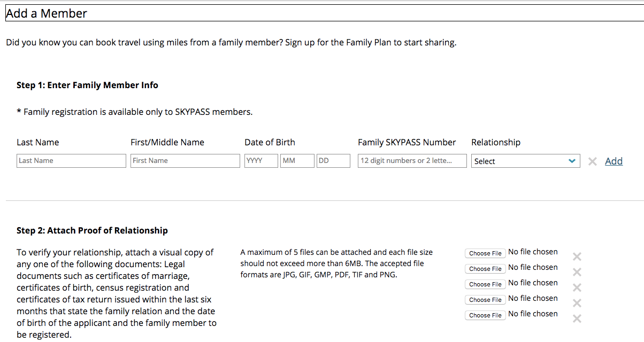Click into the First/Middle Name field

point(185,161)
